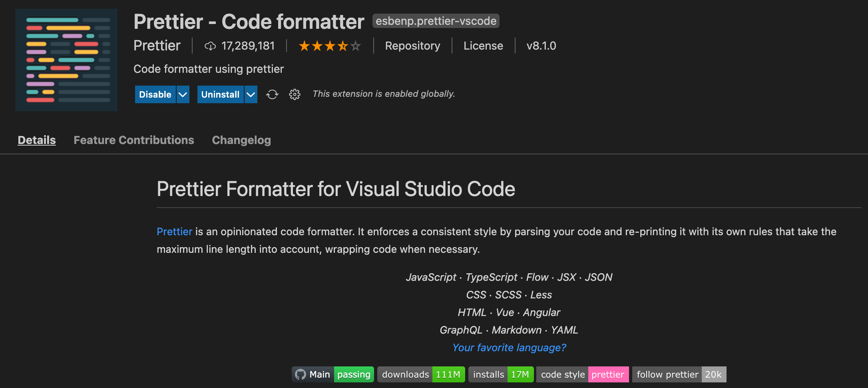Click the 'GraphQL · Markdown · YAML' line
This screenshot has height=388, width=868.
click(x=509, y=330)
